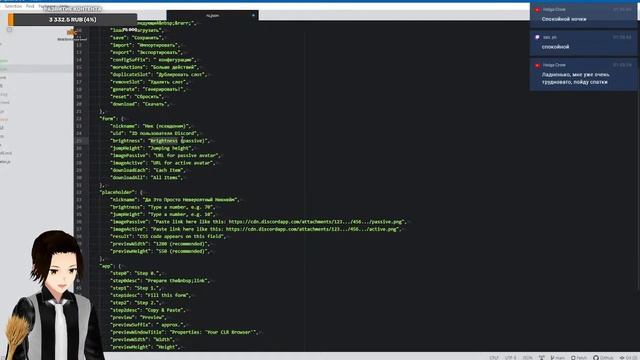
Task: Open the GitHub panel from status bar
Action: coord(603,358)
